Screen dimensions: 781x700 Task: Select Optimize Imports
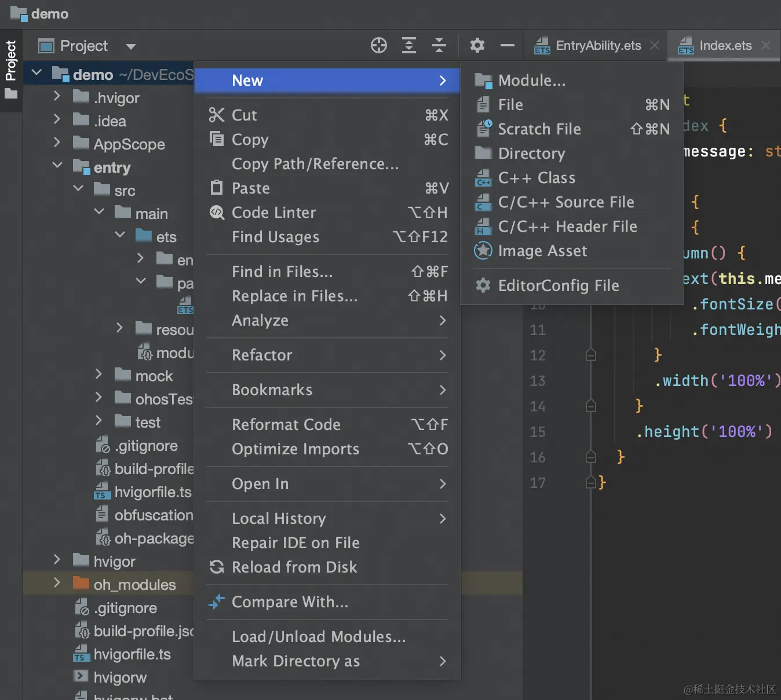tap(327, 449)
